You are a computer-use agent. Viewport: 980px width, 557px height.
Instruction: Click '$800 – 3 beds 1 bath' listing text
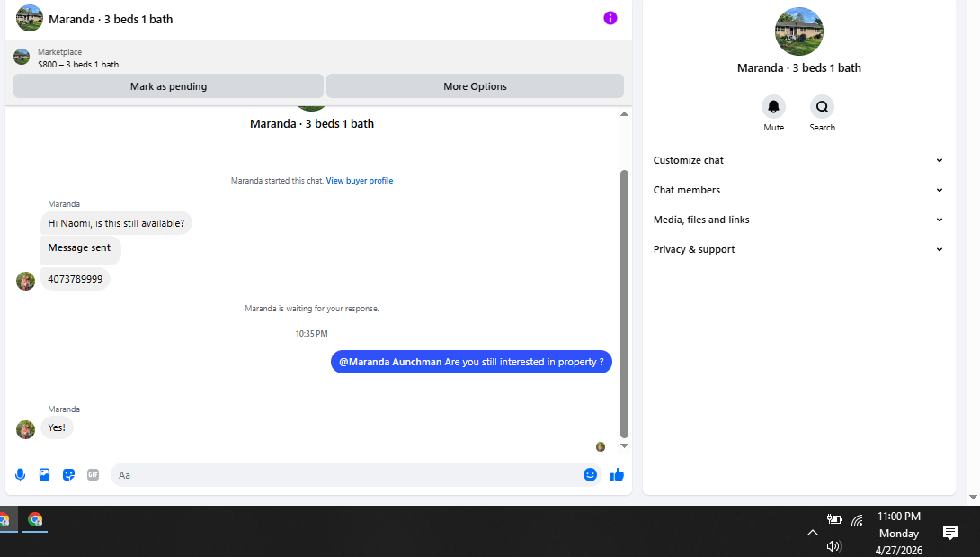pos(78,65)
